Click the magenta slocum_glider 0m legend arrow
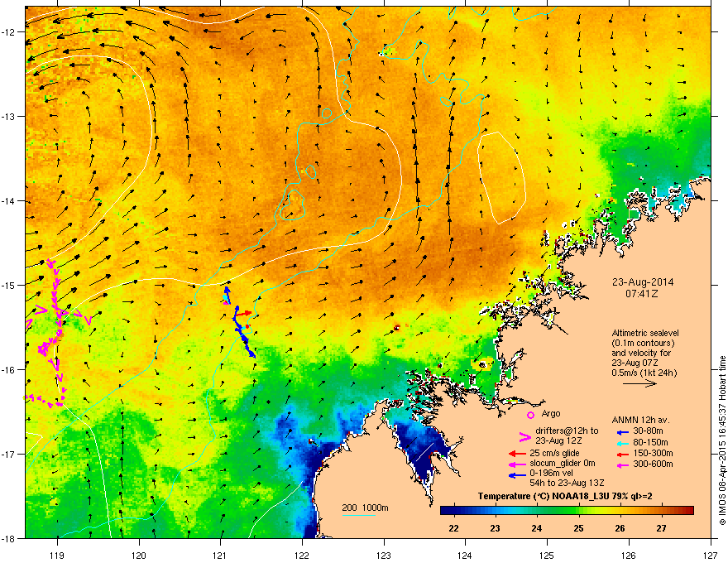Image resolution: width=728 pixels, height=563 pixels. pos(515,464)
